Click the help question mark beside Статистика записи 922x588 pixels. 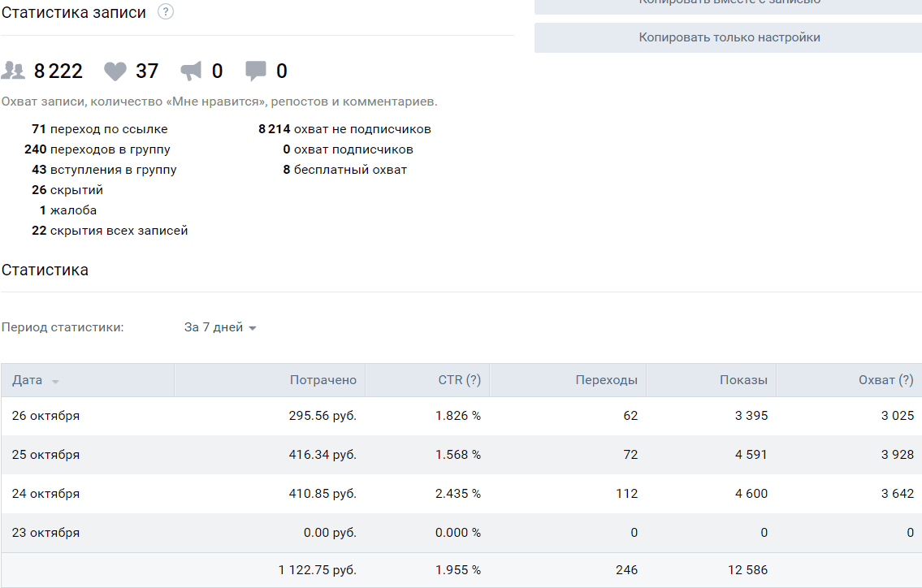(166, 12)
